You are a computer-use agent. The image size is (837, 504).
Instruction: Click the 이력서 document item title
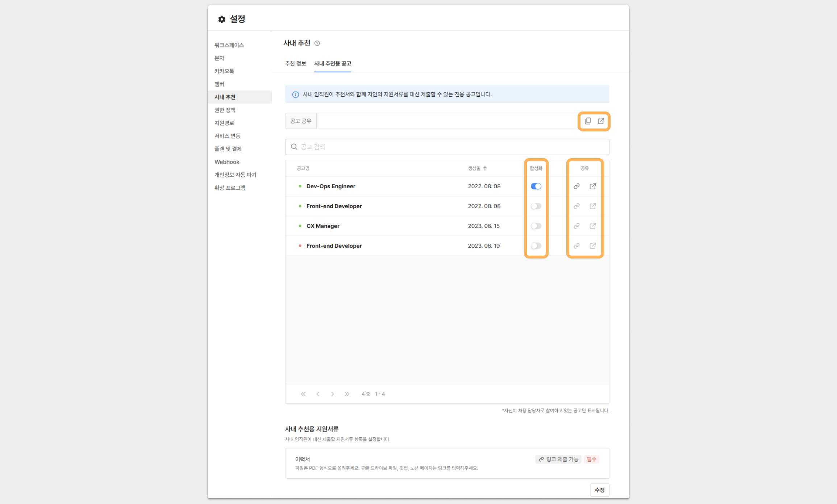pos(303,459)
